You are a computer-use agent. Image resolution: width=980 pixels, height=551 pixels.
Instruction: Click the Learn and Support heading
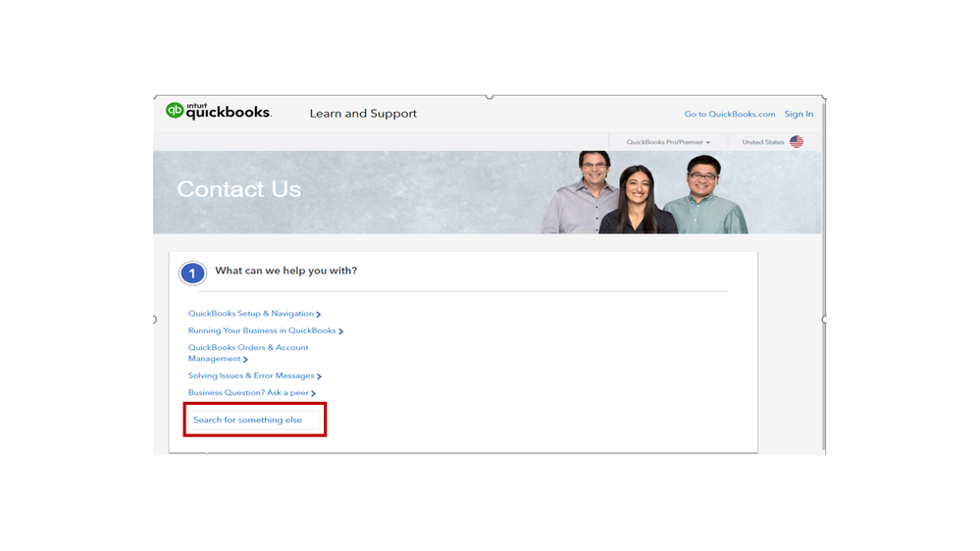pos(363,114)
